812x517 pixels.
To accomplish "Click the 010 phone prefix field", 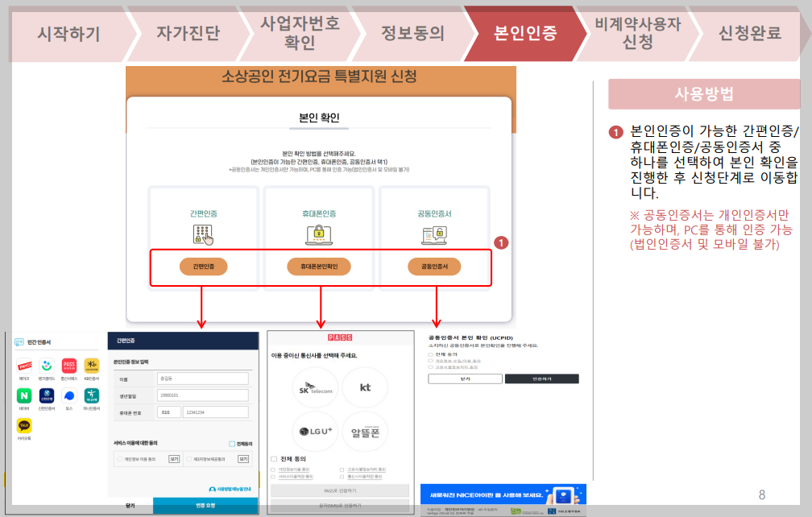I will [x=169, y=412].
